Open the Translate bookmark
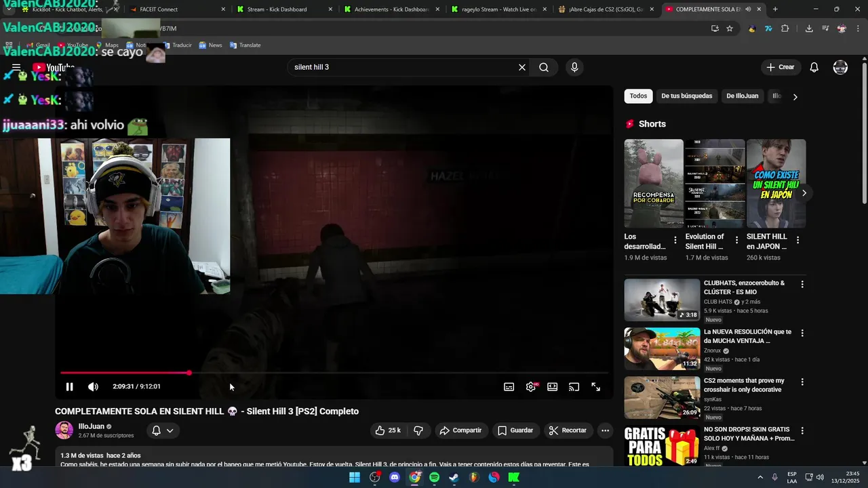868x488 pixels. click(x=245, y=45)
